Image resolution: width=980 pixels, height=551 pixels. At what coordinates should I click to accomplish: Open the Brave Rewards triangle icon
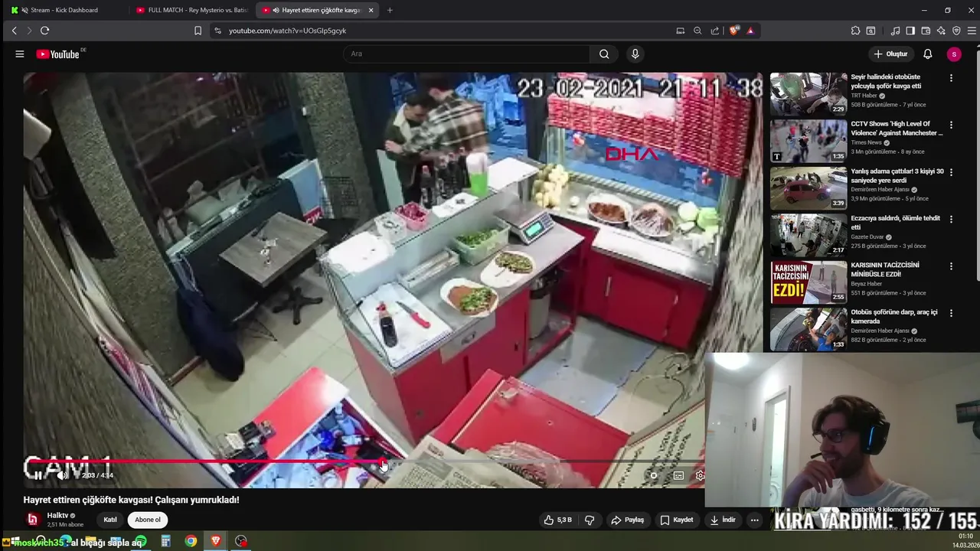point(750,31)
